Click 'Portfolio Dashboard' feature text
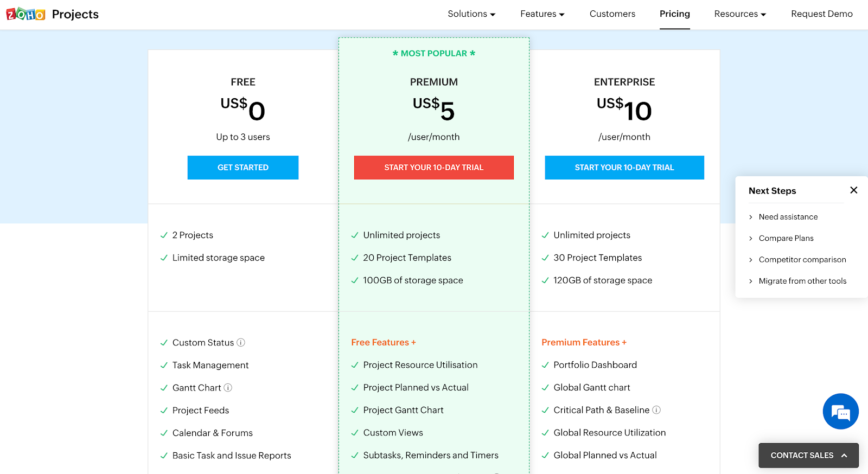The height and width of the screenshot is (474, 868). 595,365
